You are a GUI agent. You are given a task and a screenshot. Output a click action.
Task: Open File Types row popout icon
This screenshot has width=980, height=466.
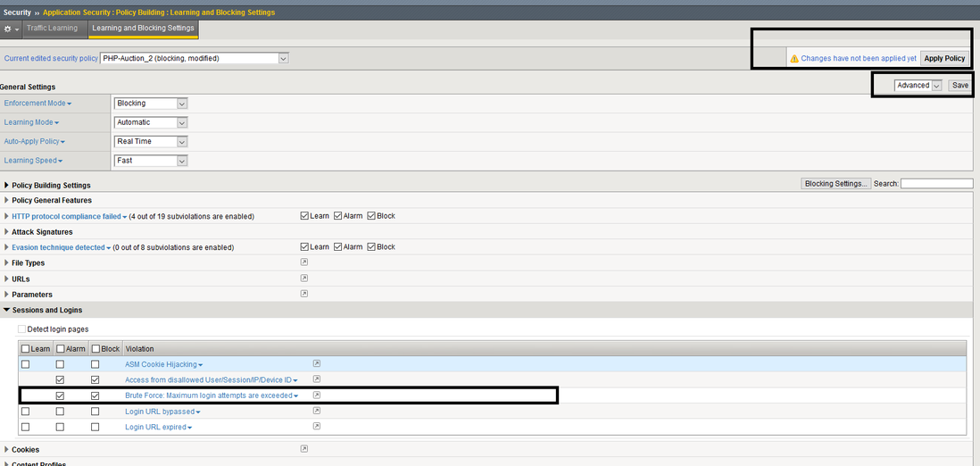tap(303, 262)
